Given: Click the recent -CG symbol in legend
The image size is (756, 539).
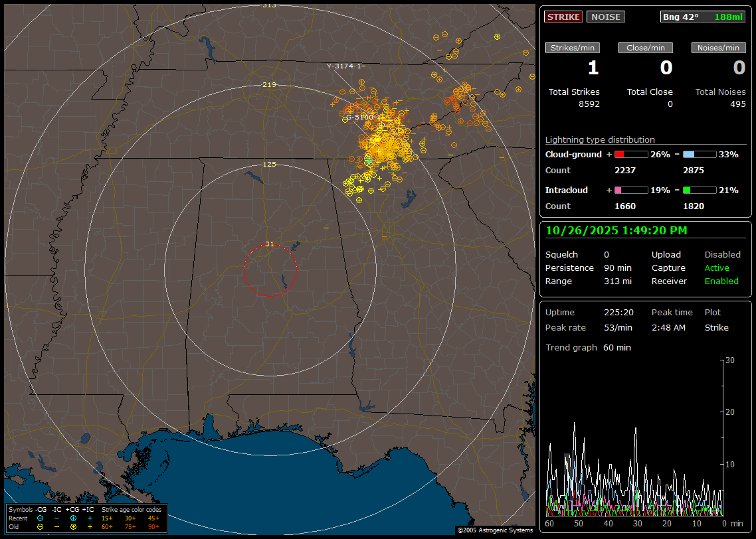Looking at the screenshot, I should pyautogui.click(x=41, y=518).
